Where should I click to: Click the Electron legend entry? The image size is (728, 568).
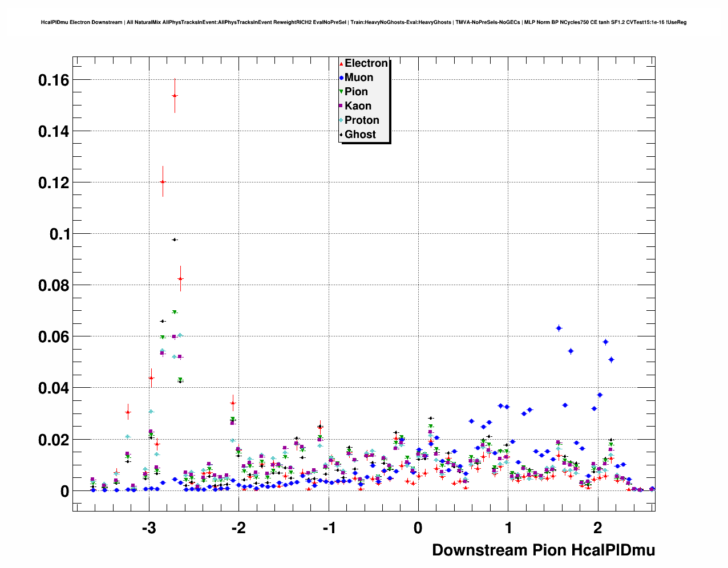pos(363,63)
